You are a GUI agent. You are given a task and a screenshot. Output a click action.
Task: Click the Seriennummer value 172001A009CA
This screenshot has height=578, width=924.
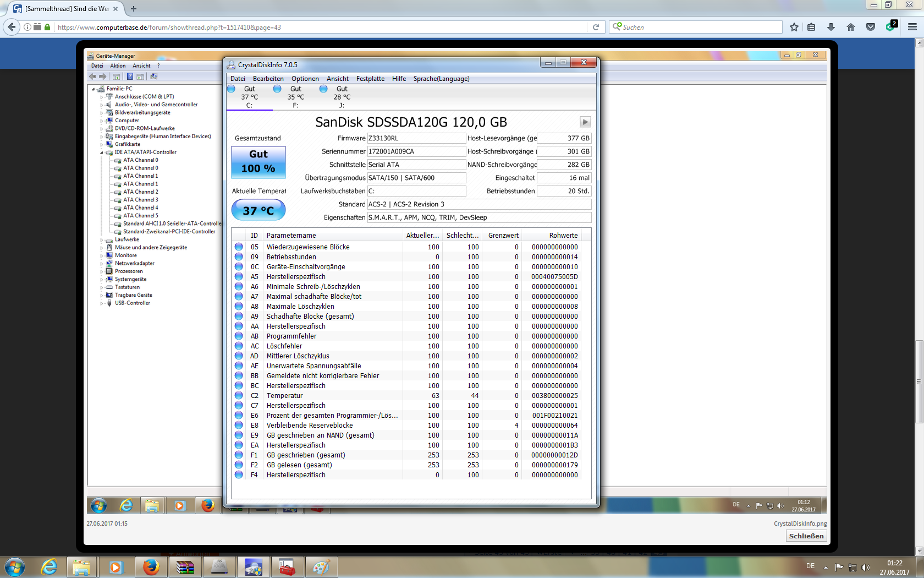[x=416, y=151]
